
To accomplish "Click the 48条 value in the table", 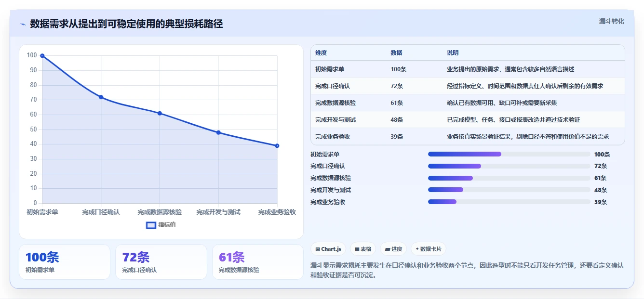I will pos(397,120).
